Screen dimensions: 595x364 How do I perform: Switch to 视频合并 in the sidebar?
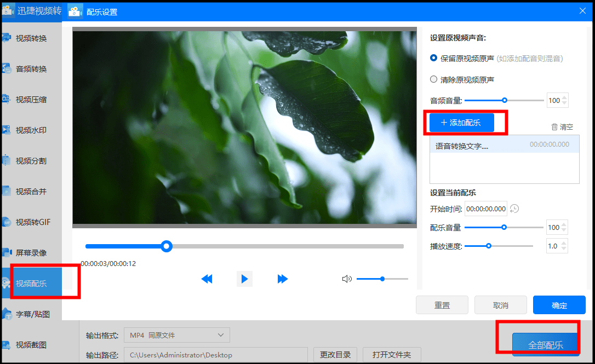pyautogui.click(x=31, y=192)
